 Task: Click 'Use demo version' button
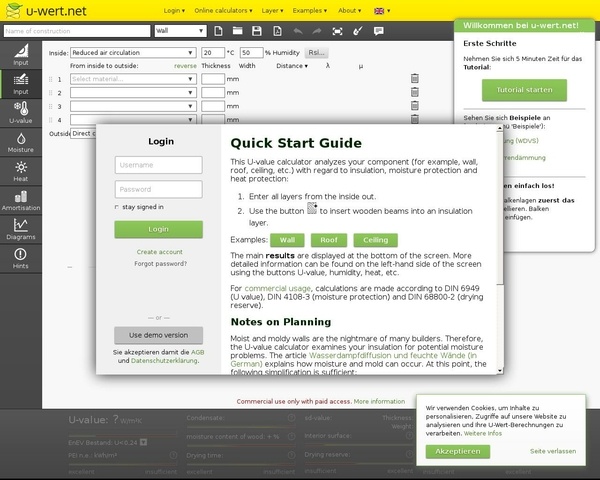[160, 335]
